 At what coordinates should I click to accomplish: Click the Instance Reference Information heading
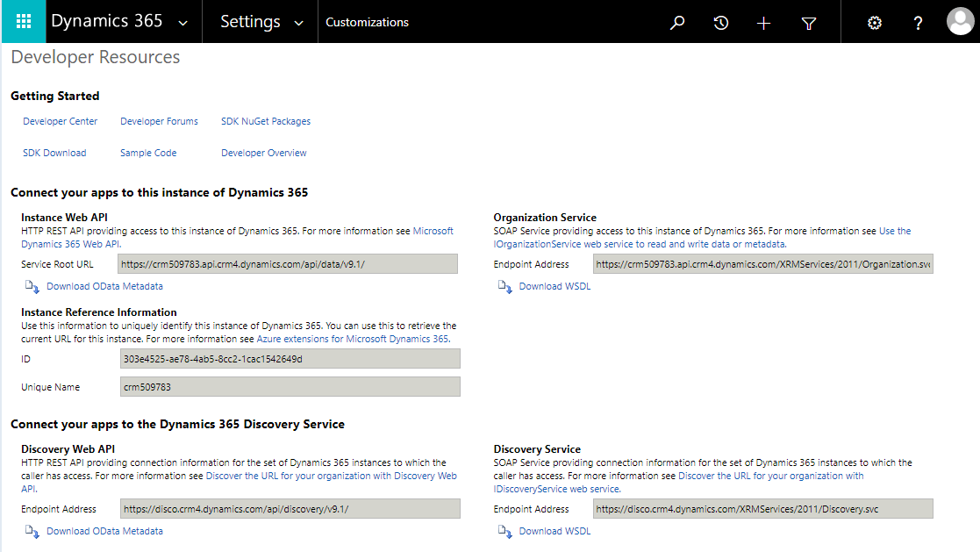click(99, 312)
